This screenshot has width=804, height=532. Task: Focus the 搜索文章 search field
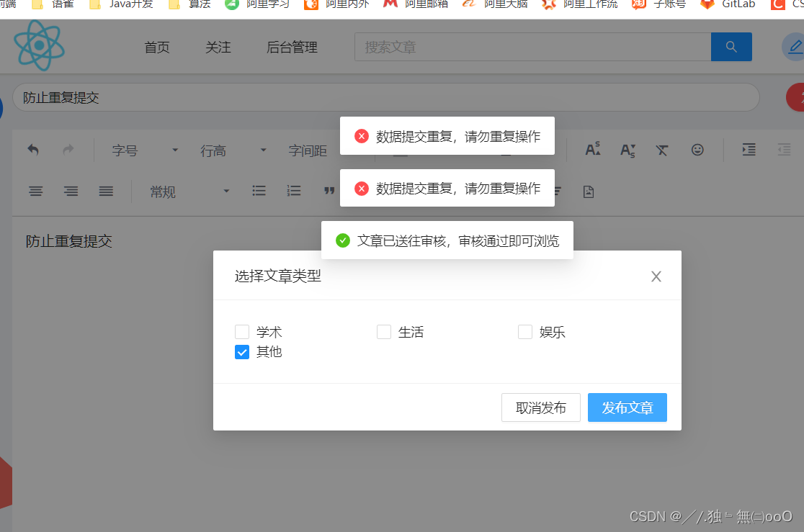(532, 47)
